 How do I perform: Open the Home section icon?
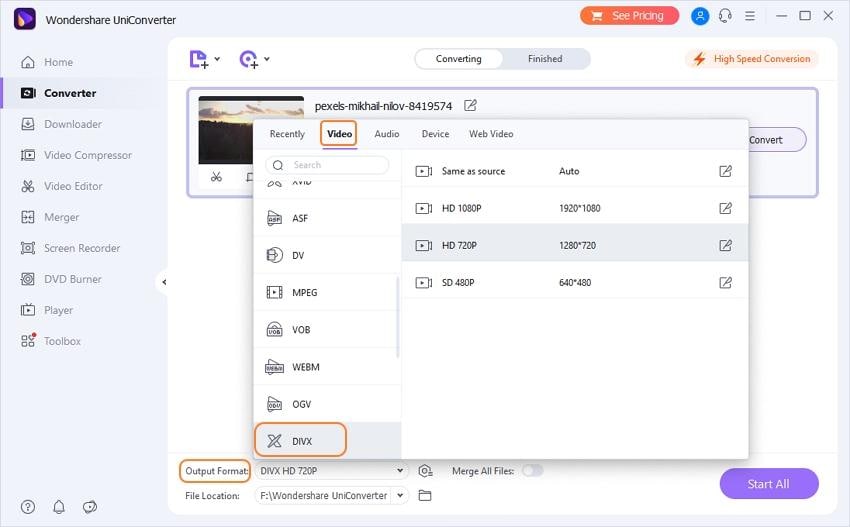pyautogui.click(x=28, y=62)
